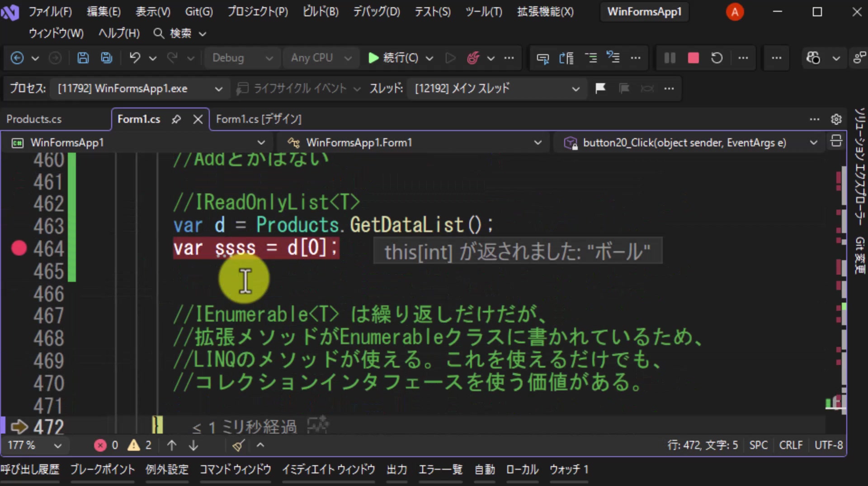868x486 pixels.
Task: Open the Debug (デバッグ) menu
Action: (x=377, y=12)
